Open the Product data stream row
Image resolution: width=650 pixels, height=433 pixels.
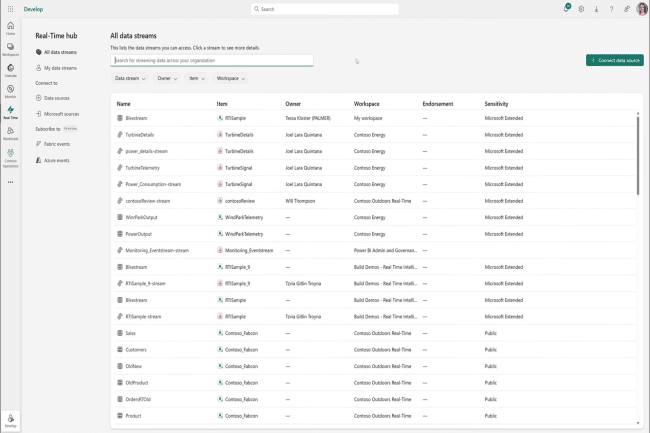pos(373,416)
